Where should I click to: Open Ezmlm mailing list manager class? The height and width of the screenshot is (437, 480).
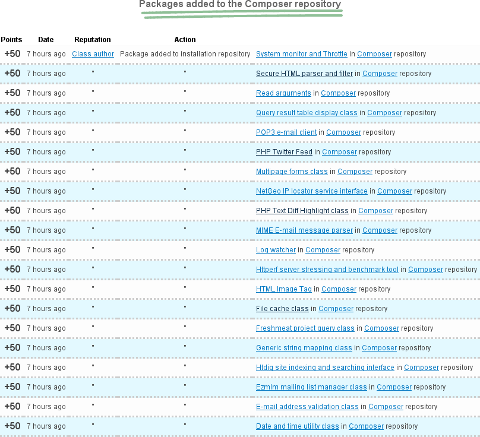311,387
